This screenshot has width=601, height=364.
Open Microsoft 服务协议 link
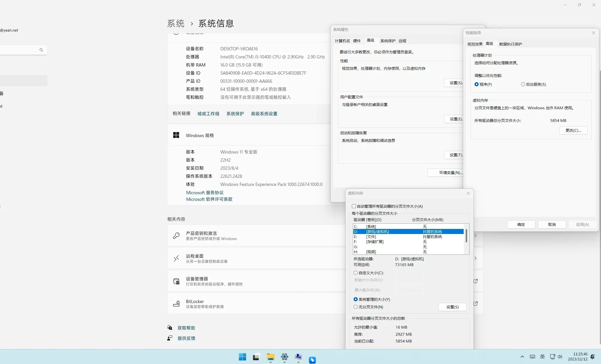pos(205,193)
